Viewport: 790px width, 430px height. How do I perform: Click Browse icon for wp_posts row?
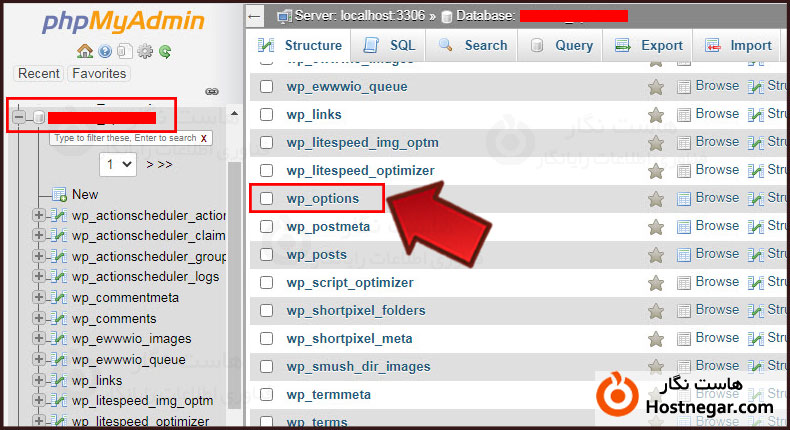(x=684, y=255)
